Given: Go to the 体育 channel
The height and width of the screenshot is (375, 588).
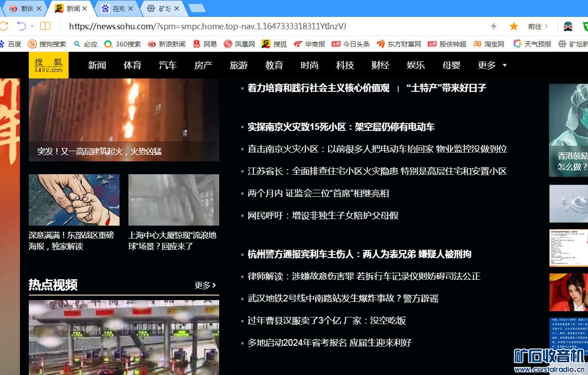Looking at the screenshot, I should [132, 65].
